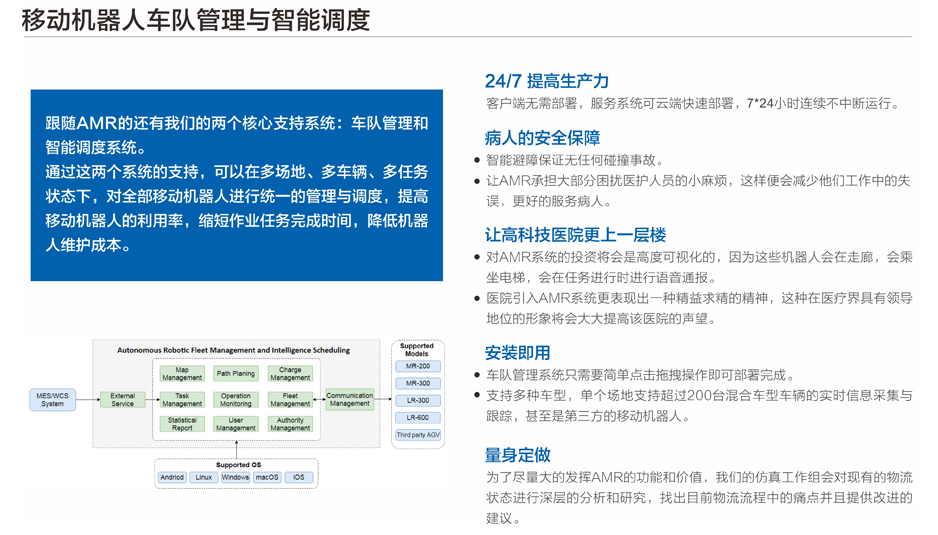This screenshot has width=938, height=535.
Task: Select the External Service block
Action: click(123, 400)
